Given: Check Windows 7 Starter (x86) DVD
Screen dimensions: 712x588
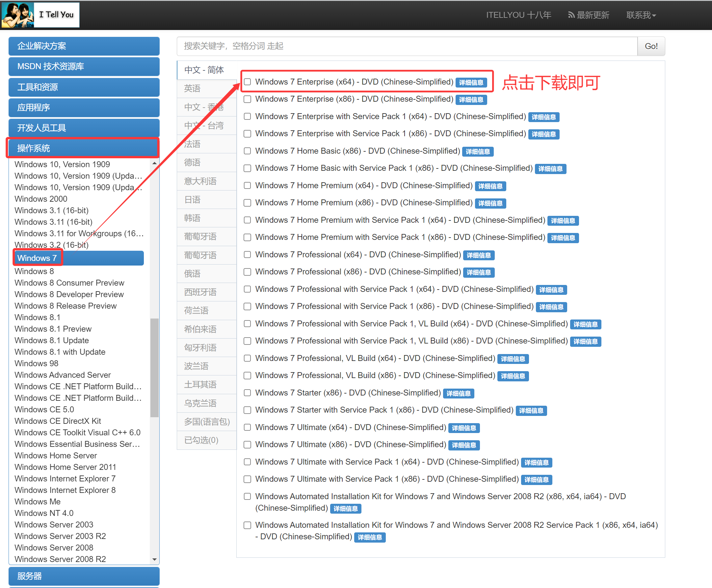Looking at the screenshot, I should pos(248,393).
